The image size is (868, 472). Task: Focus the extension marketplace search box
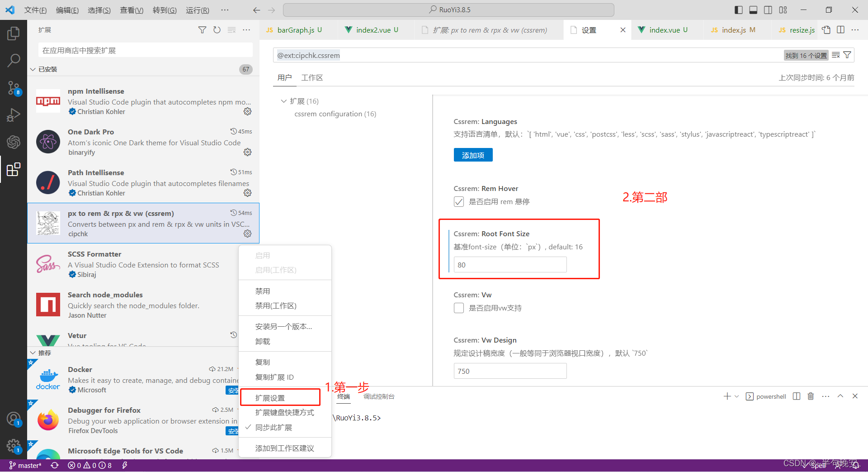(145, 50)
